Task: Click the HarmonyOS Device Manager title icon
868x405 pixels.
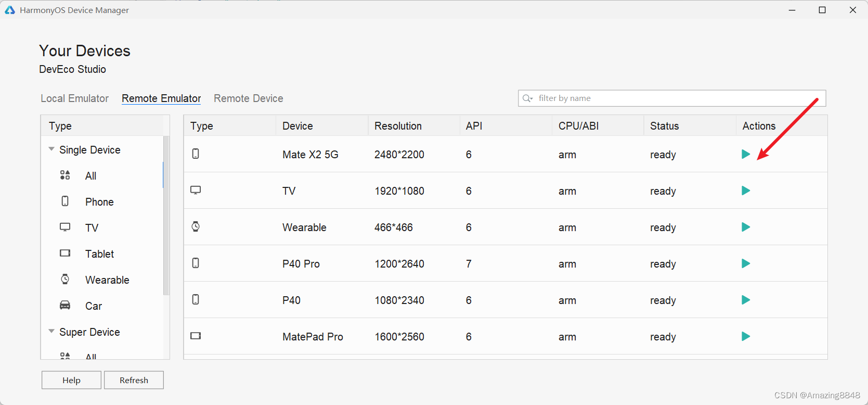Action: (x=10, y=10)
